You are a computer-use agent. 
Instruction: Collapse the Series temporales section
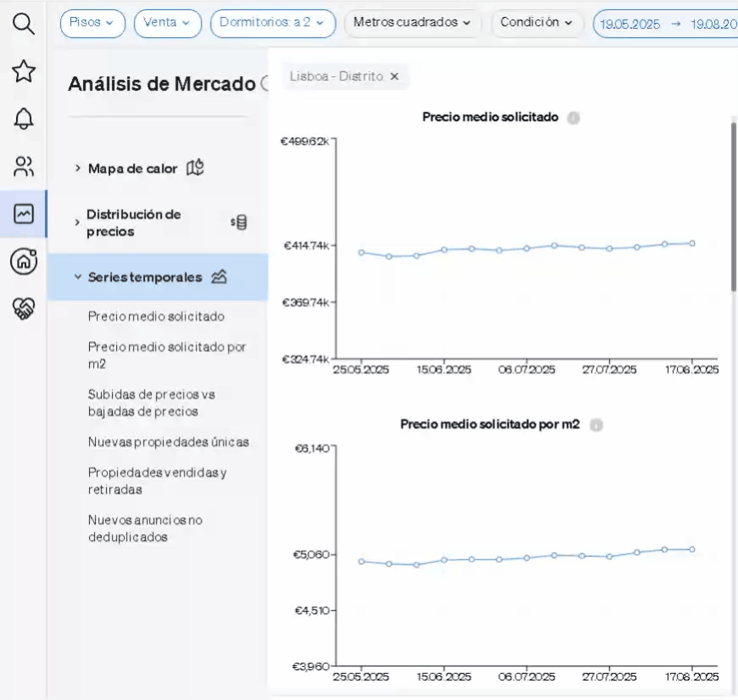[x=145, y=277]
